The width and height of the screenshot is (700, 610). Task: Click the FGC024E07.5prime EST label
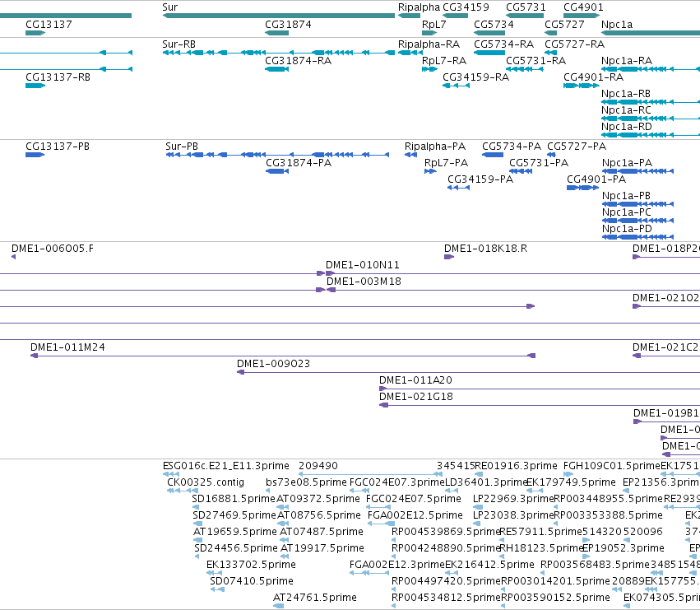[414, 499]
